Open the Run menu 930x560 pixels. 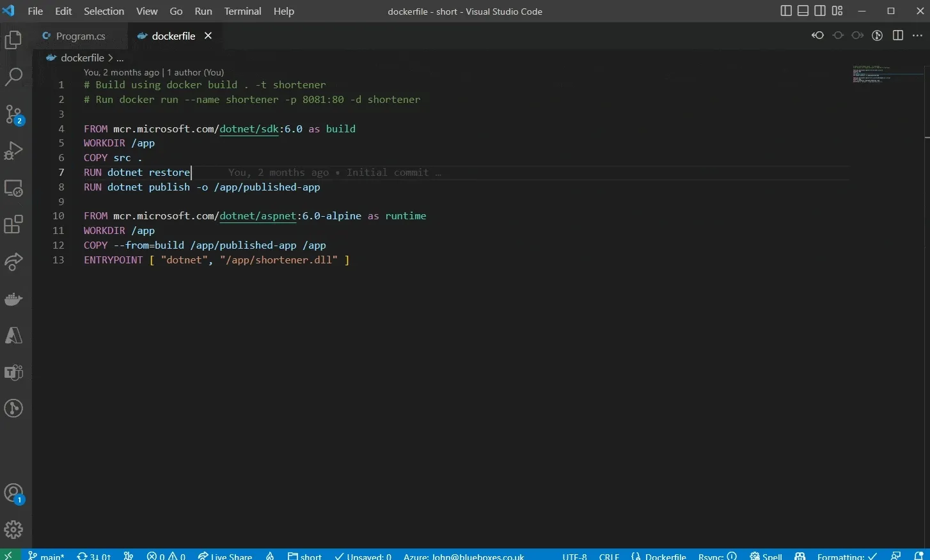[x=203, y=12]
